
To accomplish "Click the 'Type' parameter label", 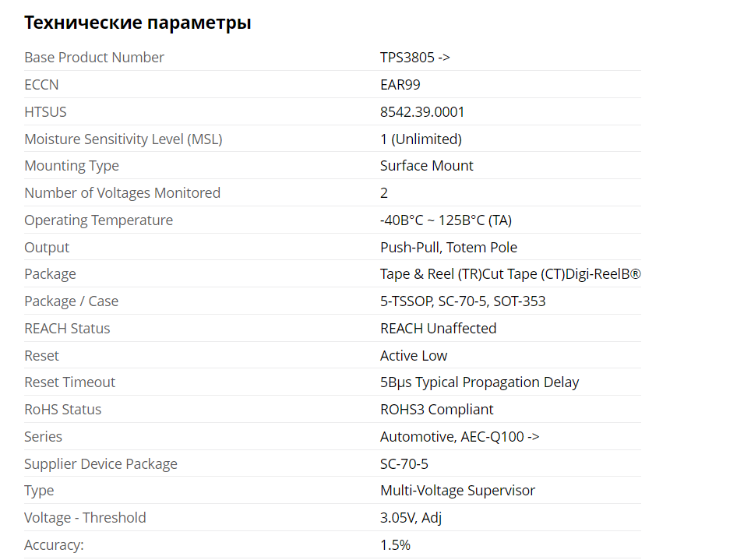I will [x=39, y=491].
